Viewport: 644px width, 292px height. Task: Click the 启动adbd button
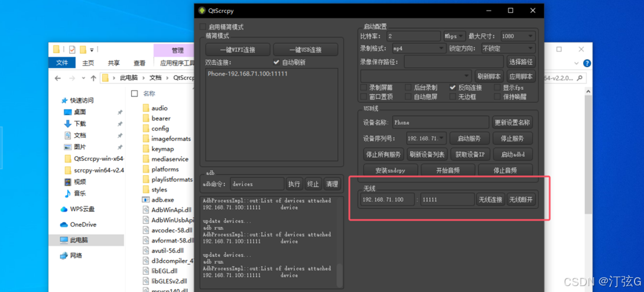click(x=513, y=154)
